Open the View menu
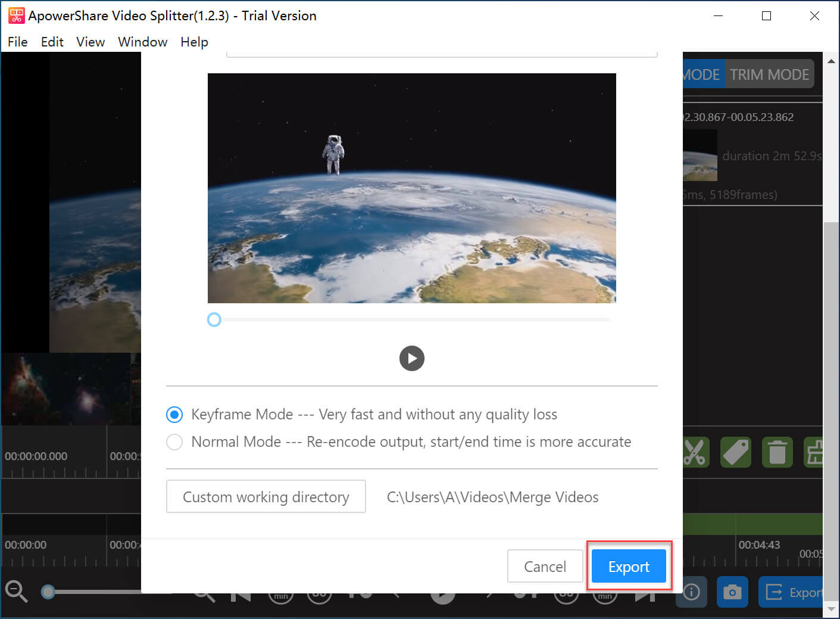The width and height of the screenshot is (840, 619). click(x=90, y=42)
